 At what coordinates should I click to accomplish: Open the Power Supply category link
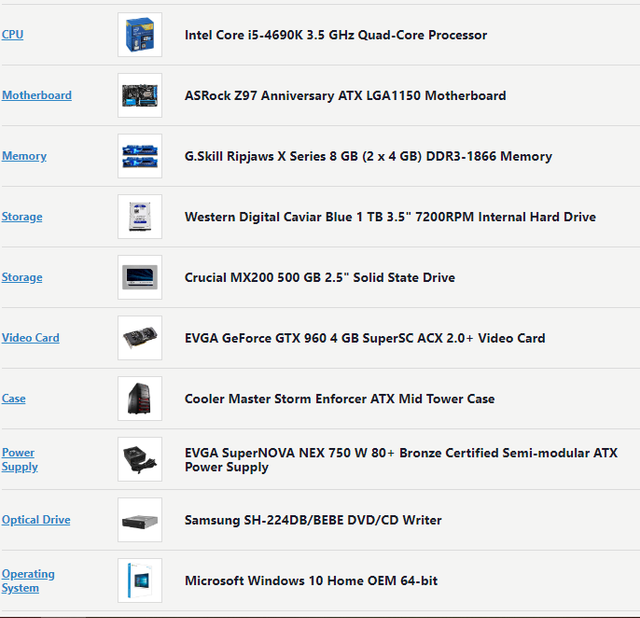pos(20,459)
